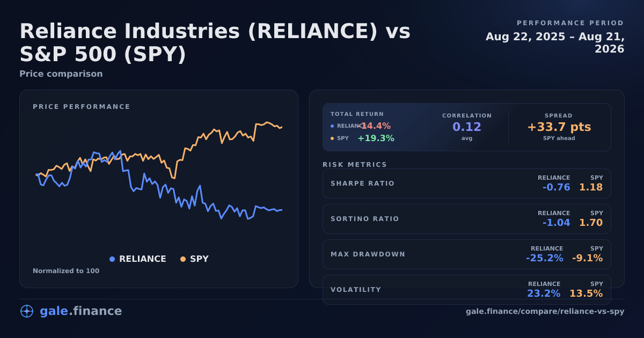Click the RELIANCE Sharpe value -0.76

(x=556, y=188)
